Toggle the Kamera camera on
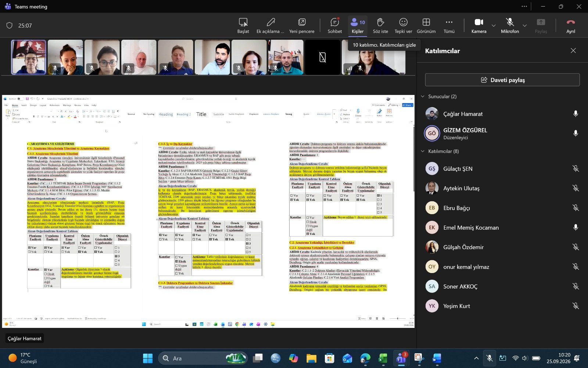This screenshot has height=368, width=588. click(479, 26)
